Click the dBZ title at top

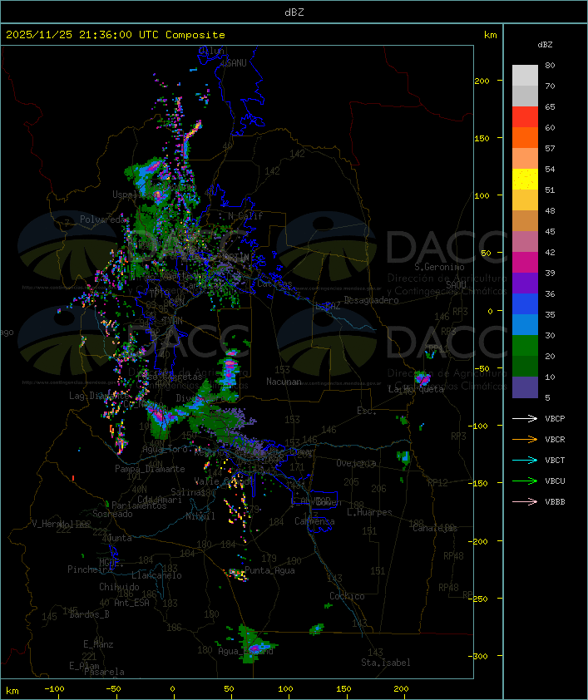pos(294,12)
